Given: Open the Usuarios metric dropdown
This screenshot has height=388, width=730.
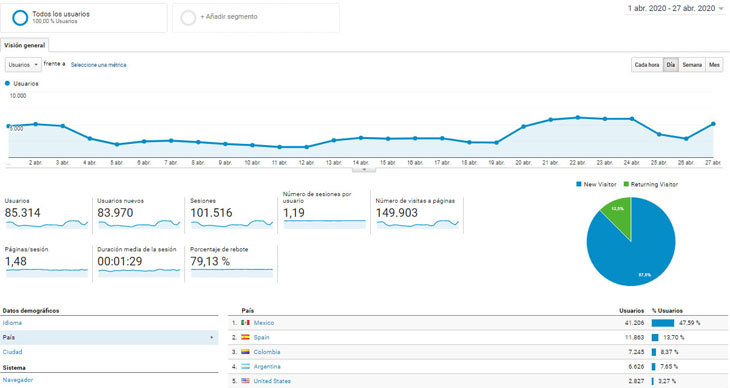Looking at the screenshot, I should (23, 65).
